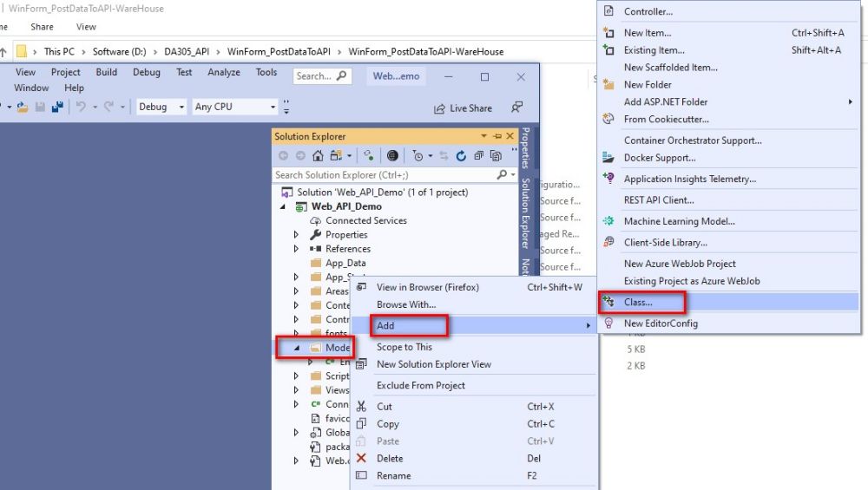Click the Live Share button
868x490 pixels.
(464, 108)
